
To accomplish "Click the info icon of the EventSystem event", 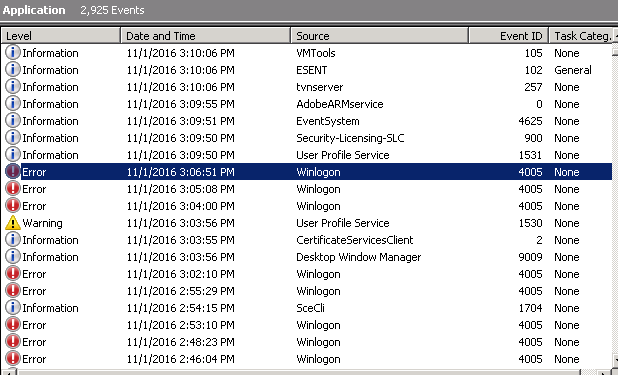I will point(13,120).
